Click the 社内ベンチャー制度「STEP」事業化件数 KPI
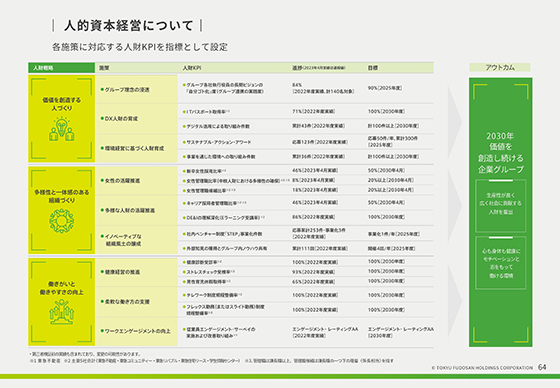This screenshot has height=388, width=560. pyautogui.click(x=222, y=234)
